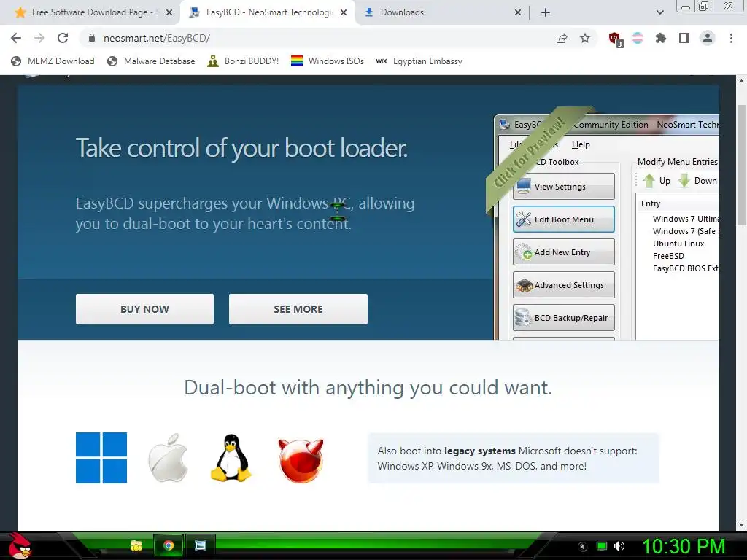
Task: Click the Chrome taskbar icon
Action: pyautogui.click(x=169, y=545)
